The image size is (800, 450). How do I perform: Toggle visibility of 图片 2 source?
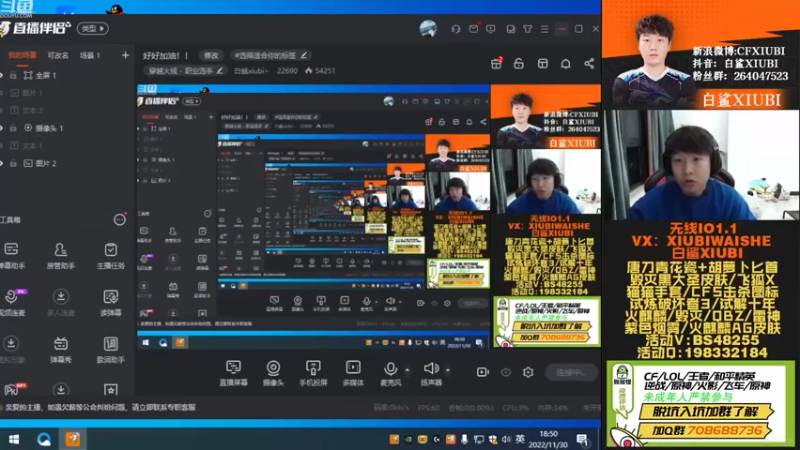pyautogui.click(x=2, y=163)
